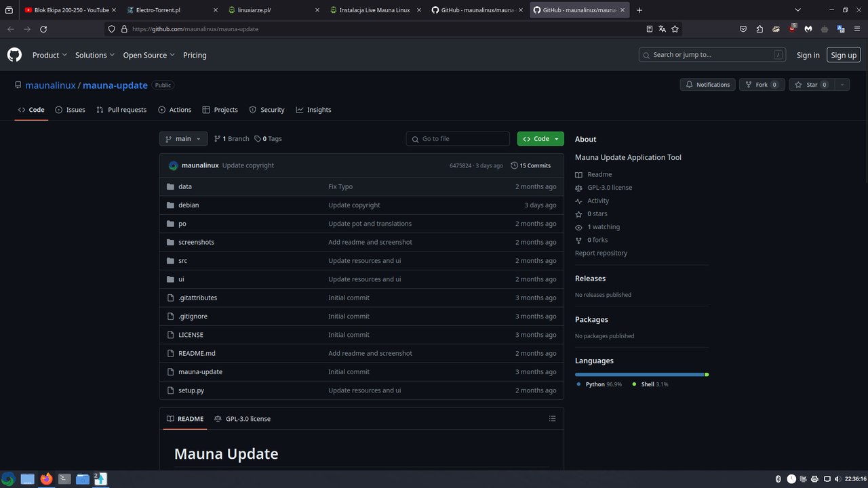Toggle reader view icon in address bar
Viewport: 868px width, 488px height.
(650, 29)
